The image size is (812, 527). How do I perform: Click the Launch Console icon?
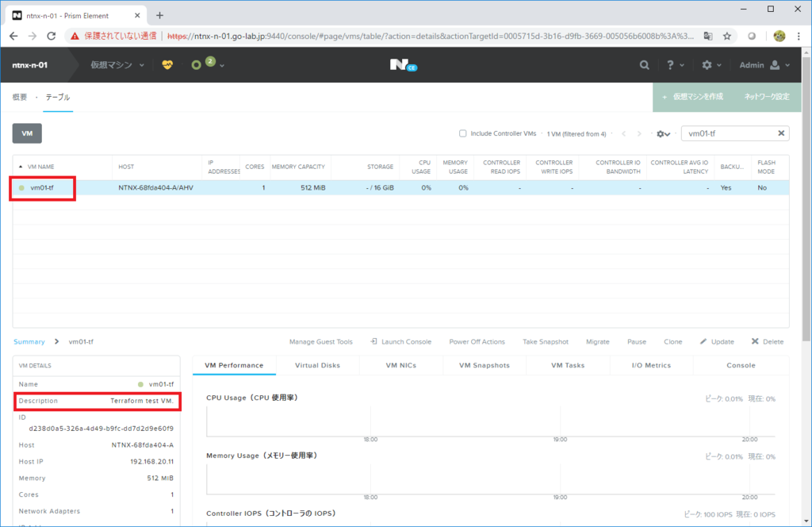click(374, 341)
